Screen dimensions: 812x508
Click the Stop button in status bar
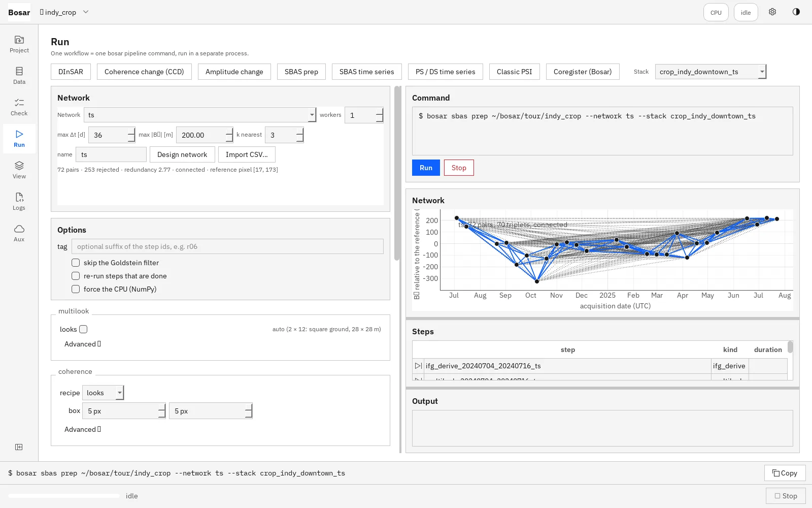click(x=786, y=496)
